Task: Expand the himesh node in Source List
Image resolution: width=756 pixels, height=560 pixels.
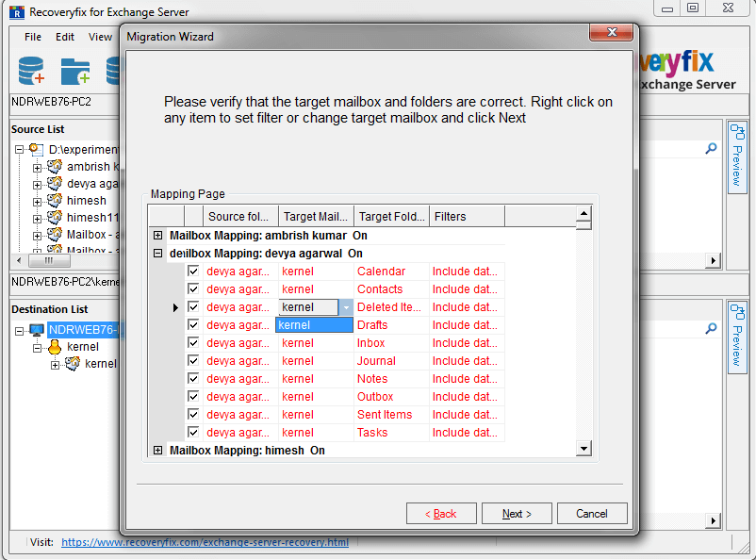Action: coord(37,202)
